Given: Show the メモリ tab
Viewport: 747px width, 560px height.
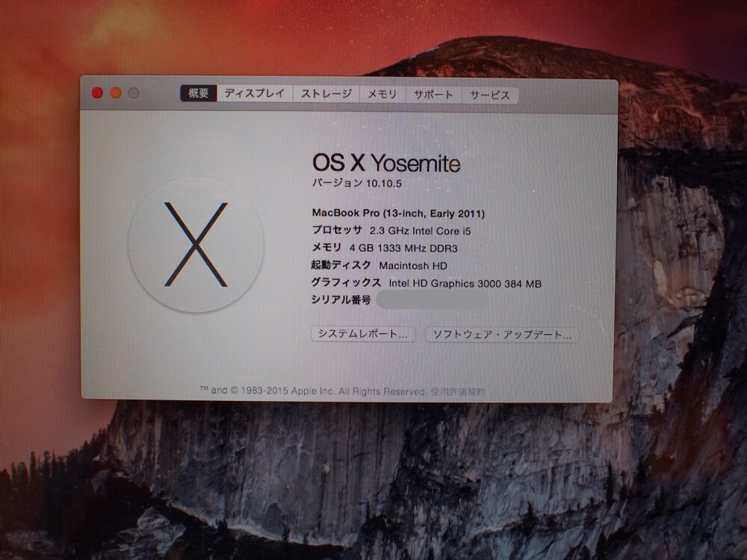Looking at the screenshot, I should click(382, 94).
